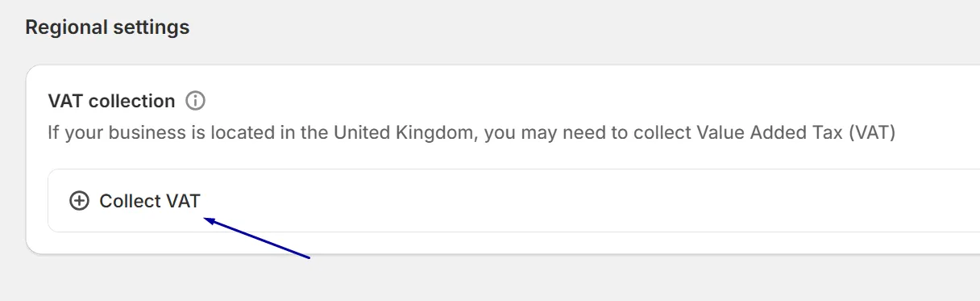Image resolution: width=980 pixels, height=301 pixels.
Task: Click the blue arrow's head near Collect VAT
Action: [210, 220]
